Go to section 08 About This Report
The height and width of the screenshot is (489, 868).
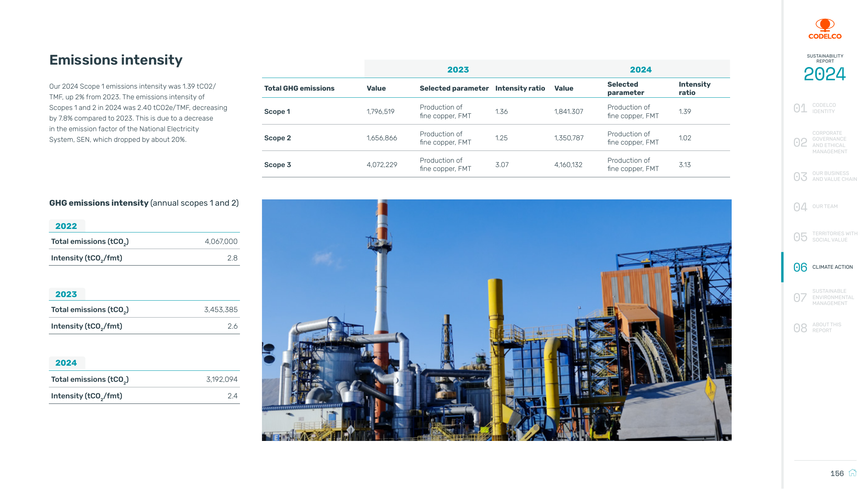[x=817, y=327]
